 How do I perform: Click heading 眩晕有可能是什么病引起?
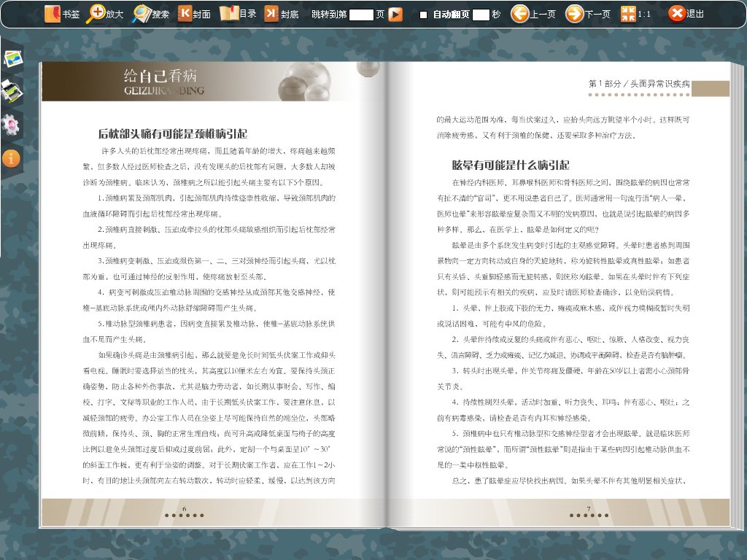coord(511,166)
